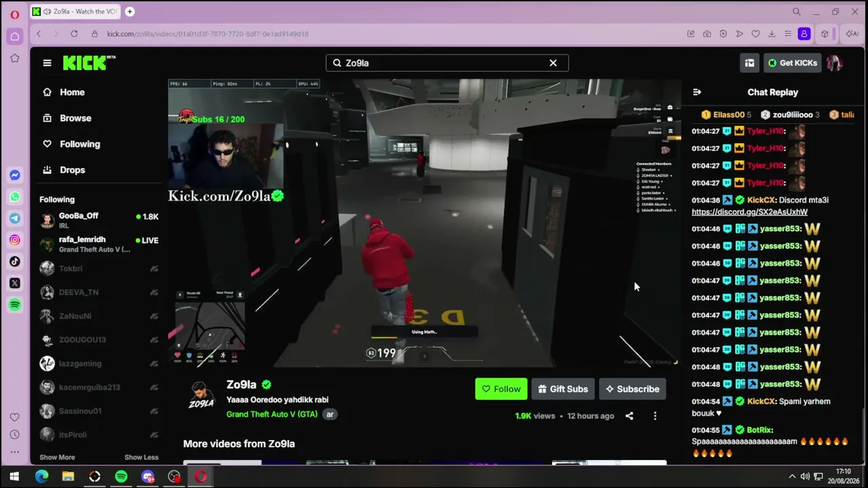The image size is (868, 488).
Task: Open Opera My Flow send icon
Action: coord(739,34)
